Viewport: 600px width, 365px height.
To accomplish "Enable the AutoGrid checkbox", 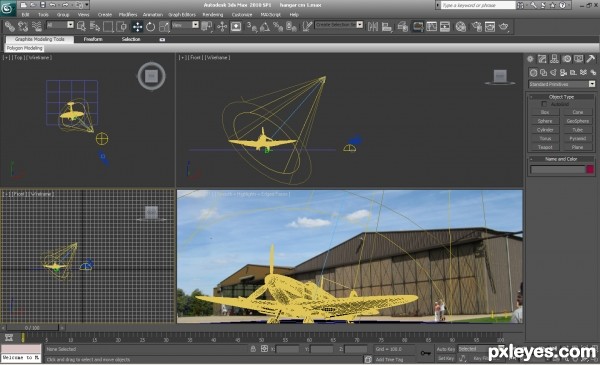I will coord(544,104).
